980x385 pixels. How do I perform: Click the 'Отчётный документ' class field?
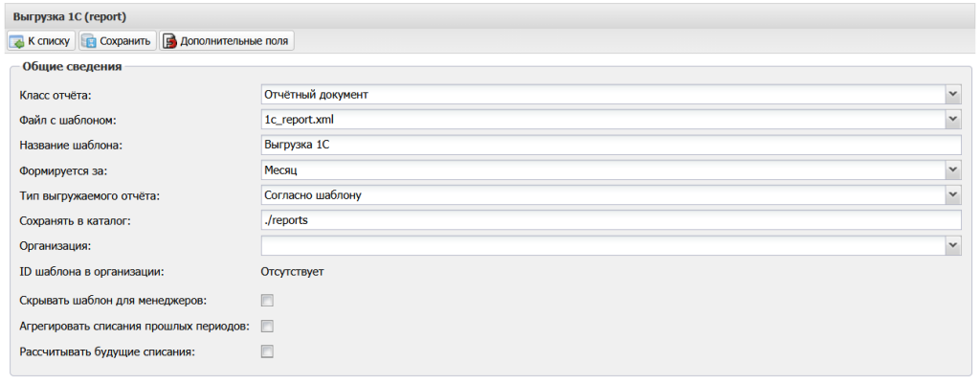602,94
